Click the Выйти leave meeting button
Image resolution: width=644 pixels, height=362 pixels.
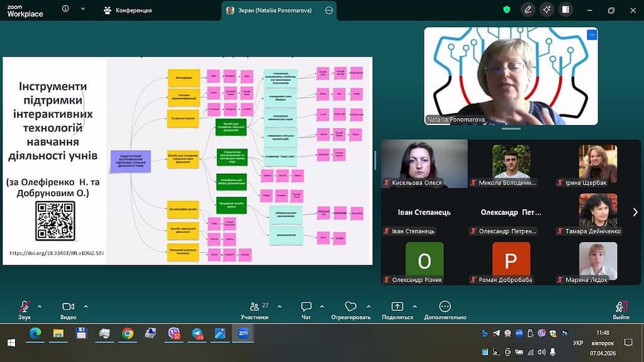click(621, 307)
